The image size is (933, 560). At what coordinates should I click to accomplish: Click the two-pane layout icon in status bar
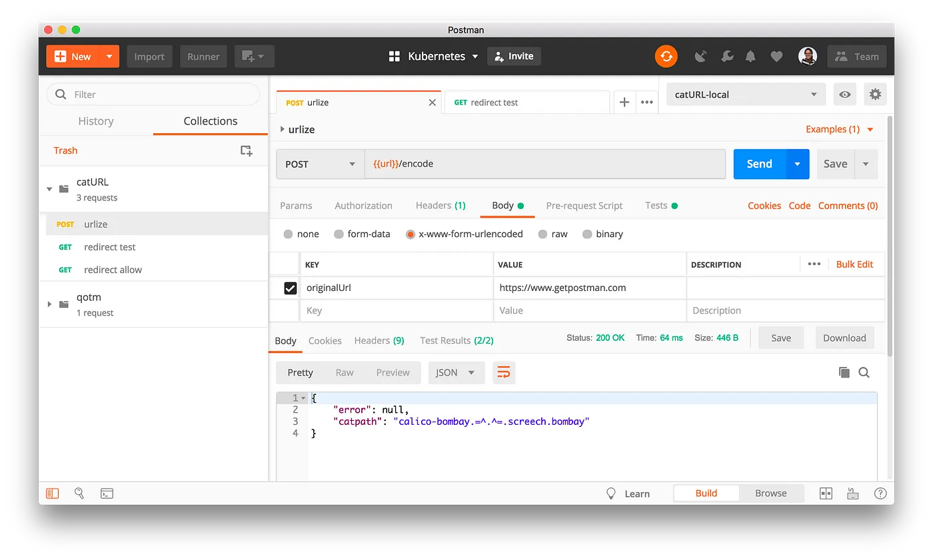pos(826,493)
